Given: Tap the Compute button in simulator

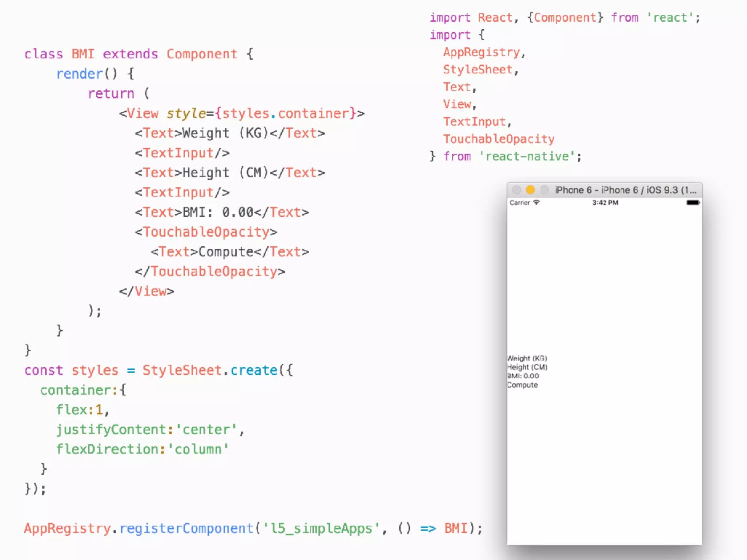Looking at the screenshot, I should pos(522,385).
